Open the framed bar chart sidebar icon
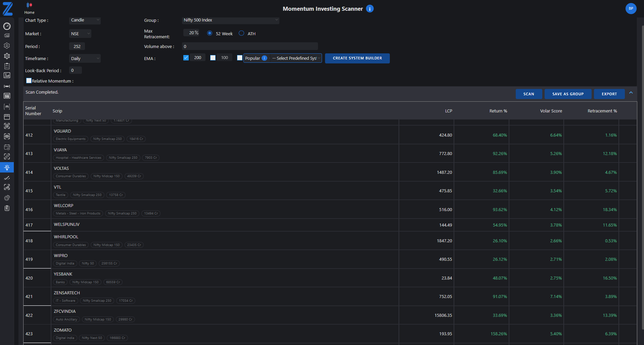 click(x=7, y=187)
